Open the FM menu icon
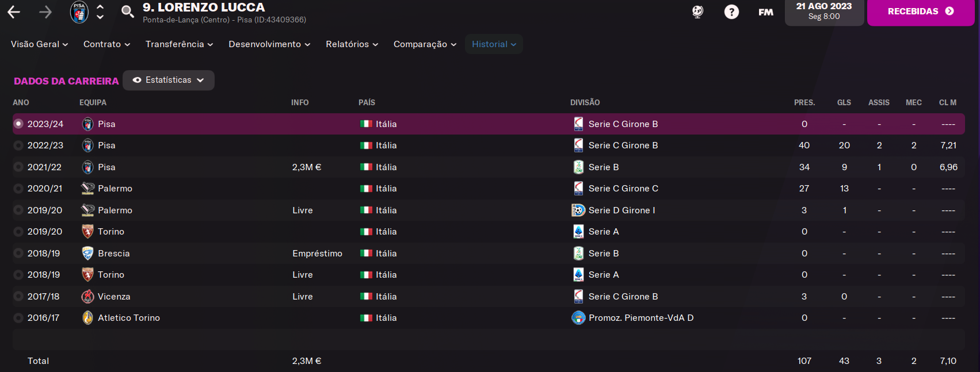 coord(766,12)
